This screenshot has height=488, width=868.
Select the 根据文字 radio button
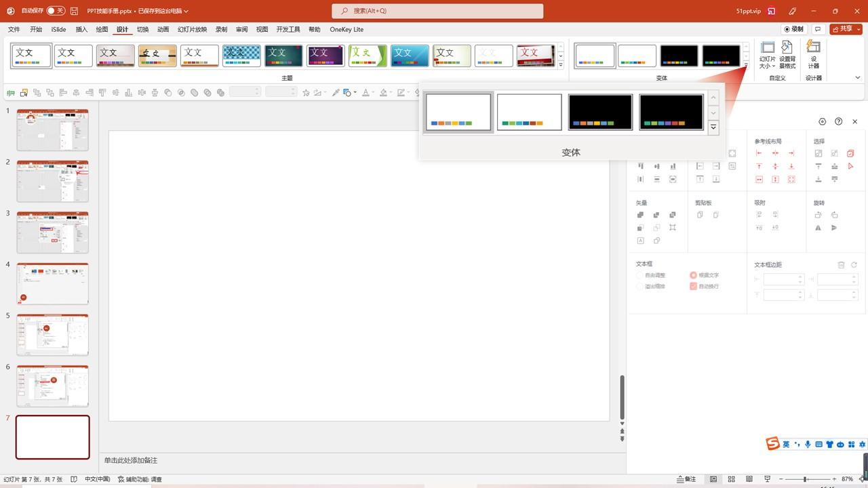point(693,275)
